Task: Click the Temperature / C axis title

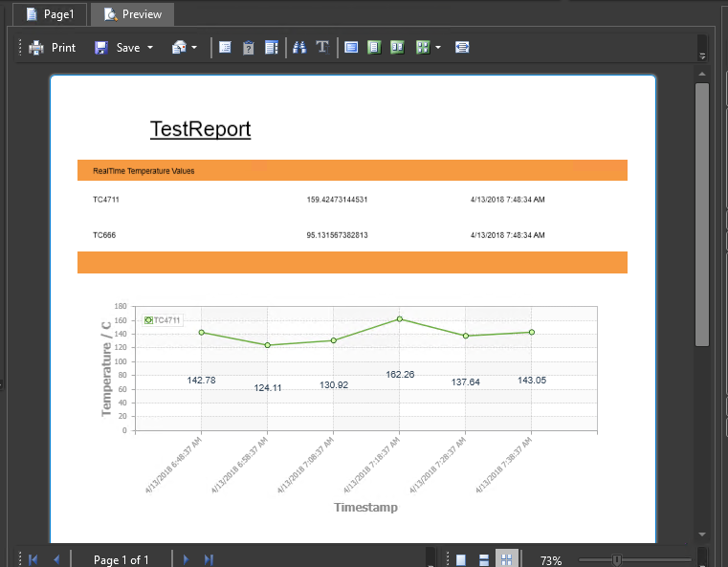Action: point(107,369)
